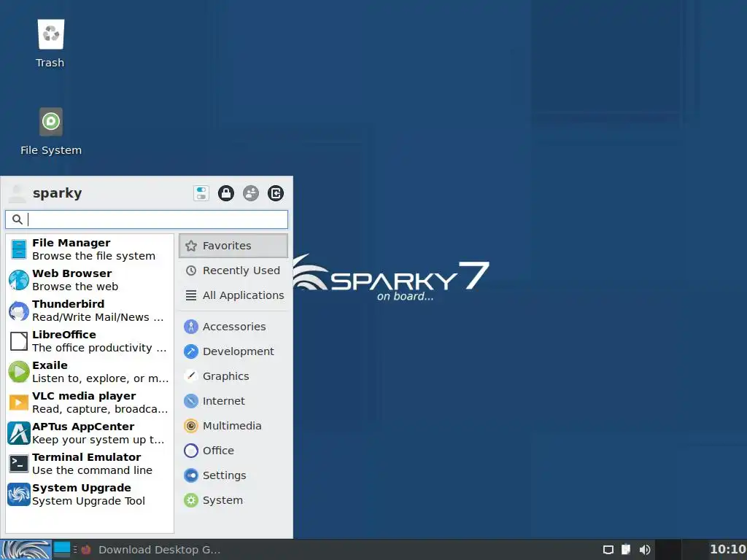The width and height of the screenshot is (747, 560).
Task: Open VLC media player
Action: pos(90,402)
